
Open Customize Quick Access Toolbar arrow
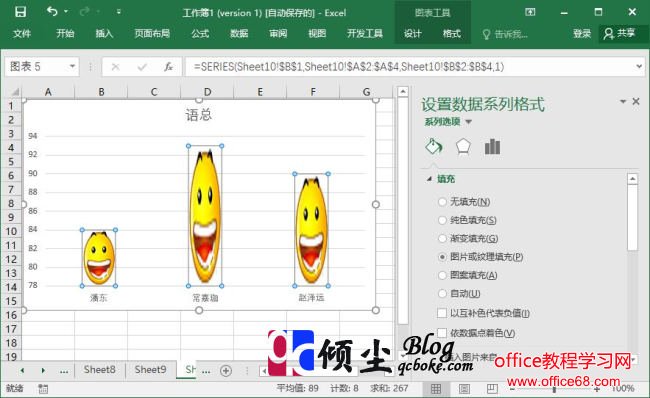(119, 12)
